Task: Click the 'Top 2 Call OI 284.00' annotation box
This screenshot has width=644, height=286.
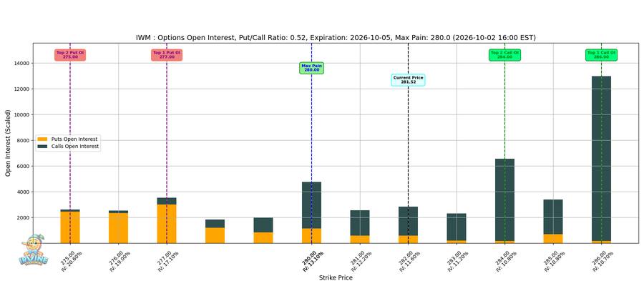Action: coord(504,55)
